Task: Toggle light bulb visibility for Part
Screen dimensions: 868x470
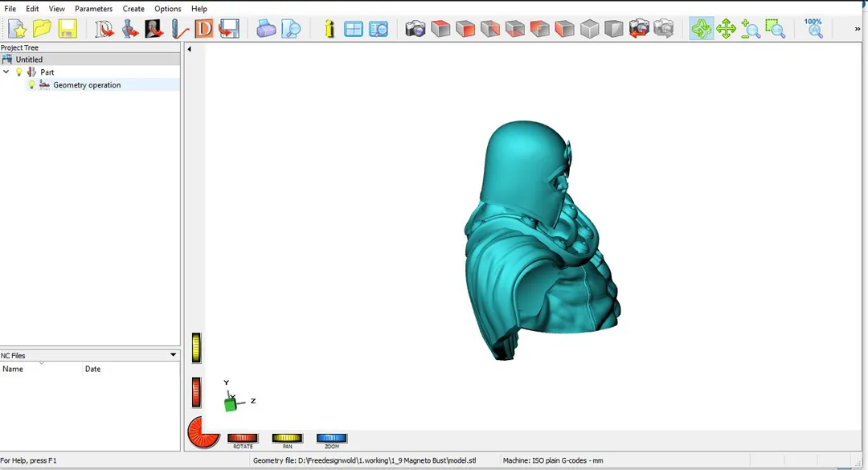Action: [18, 72]
